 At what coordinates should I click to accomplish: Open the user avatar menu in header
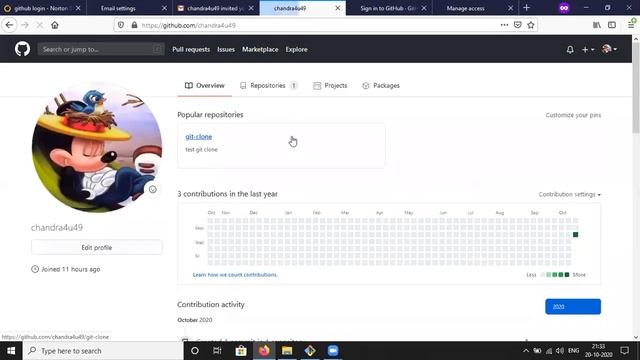point(609,49)
